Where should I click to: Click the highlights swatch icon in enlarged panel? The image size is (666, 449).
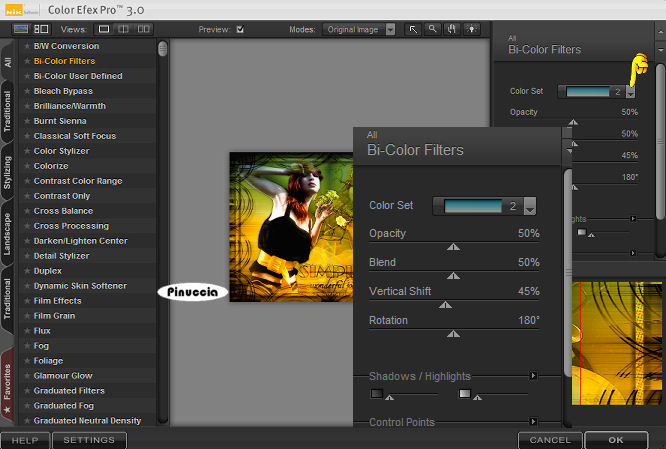(465, 393)
